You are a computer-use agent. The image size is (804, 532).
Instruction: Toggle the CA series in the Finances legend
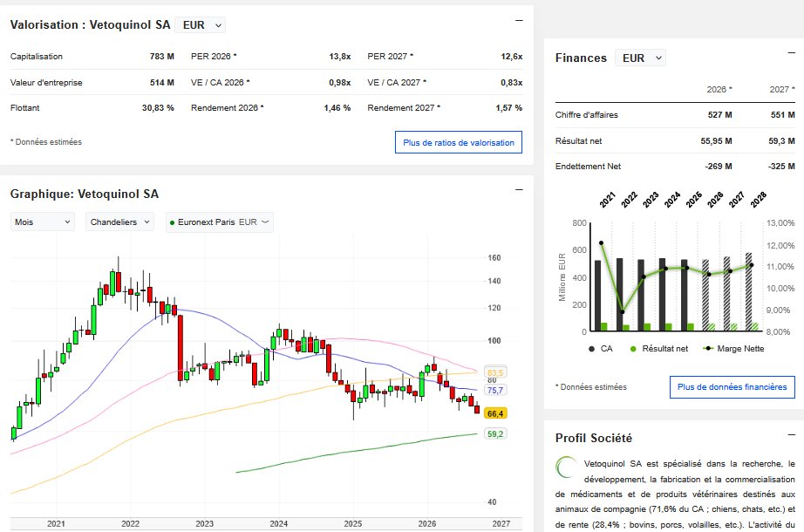[601, 349]
